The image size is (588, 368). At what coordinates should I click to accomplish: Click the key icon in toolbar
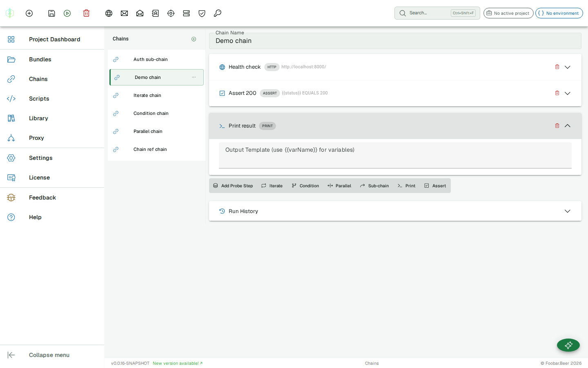217,13
